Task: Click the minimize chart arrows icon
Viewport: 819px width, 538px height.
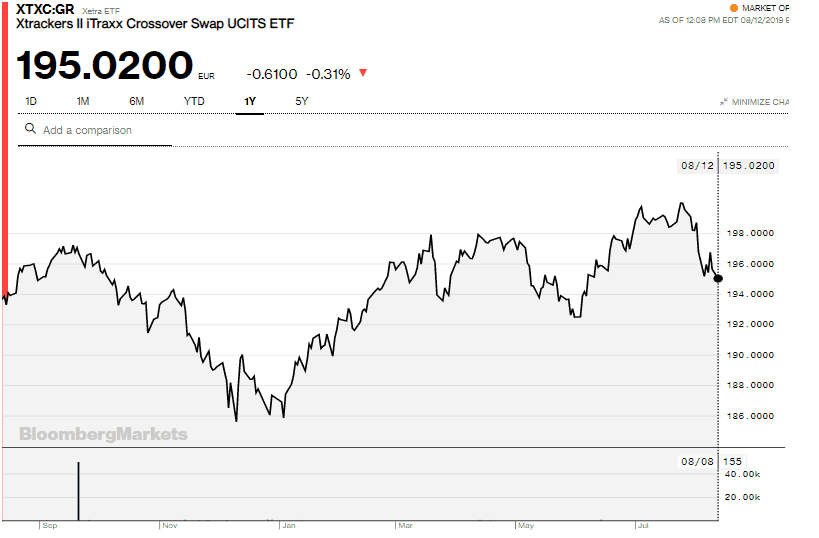Action: click(x=723, y=102)
